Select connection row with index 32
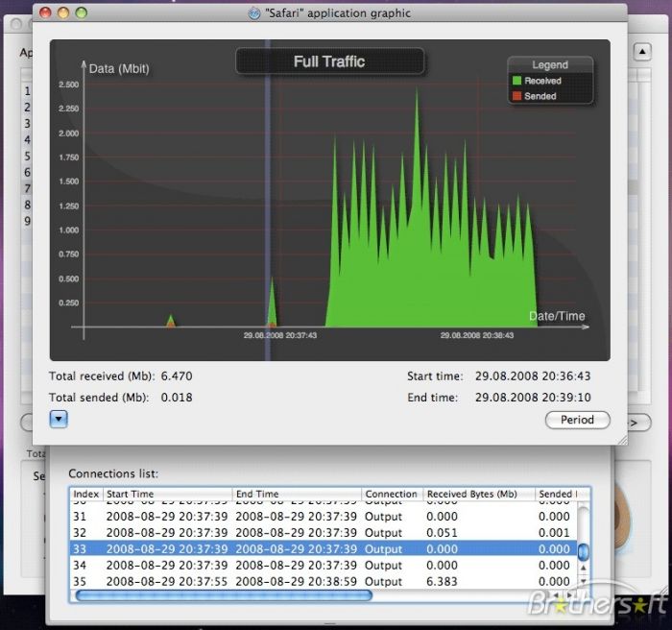The height and width of the screenshot is (630, 672). click(324, 533)
